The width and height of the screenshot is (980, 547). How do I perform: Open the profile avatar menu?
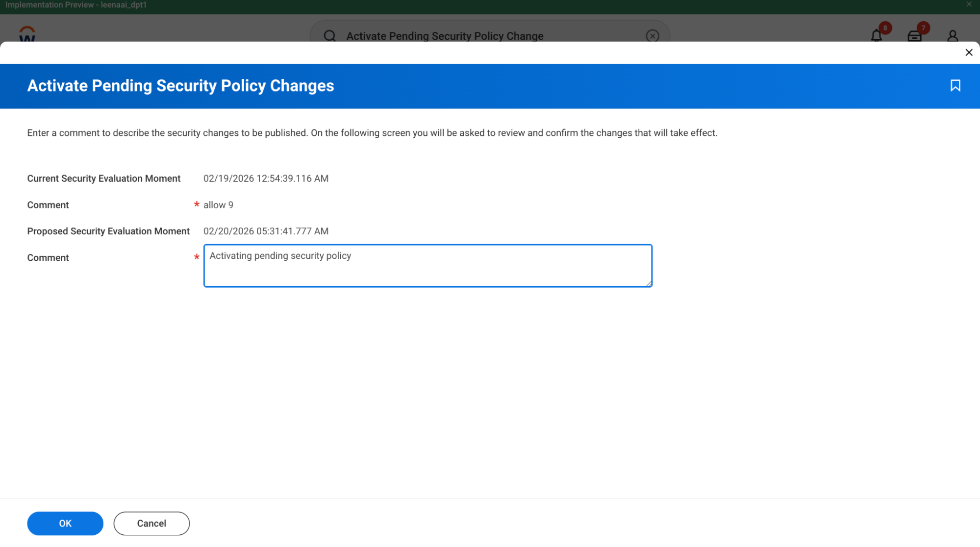coord(952,36)
